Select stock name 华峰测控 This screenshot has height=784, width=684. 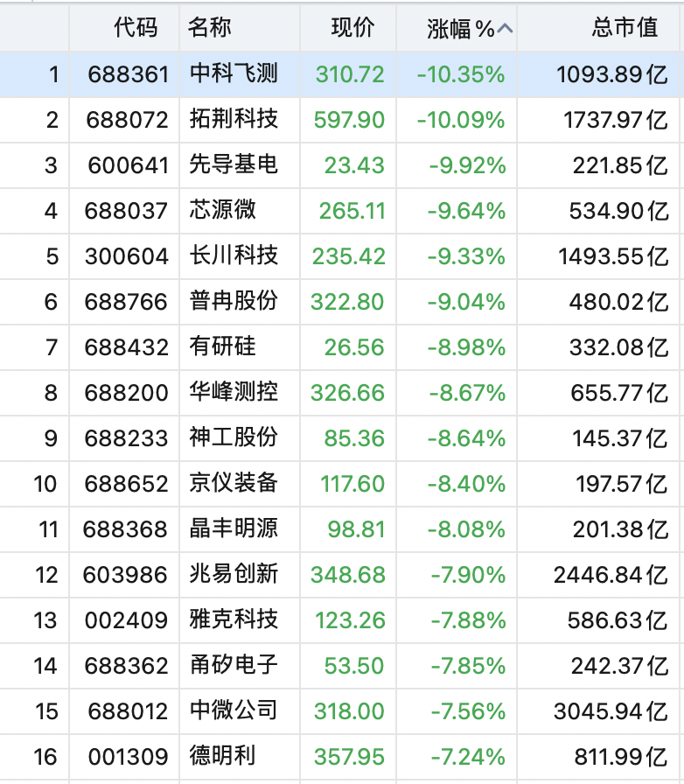tap(234, 393)
